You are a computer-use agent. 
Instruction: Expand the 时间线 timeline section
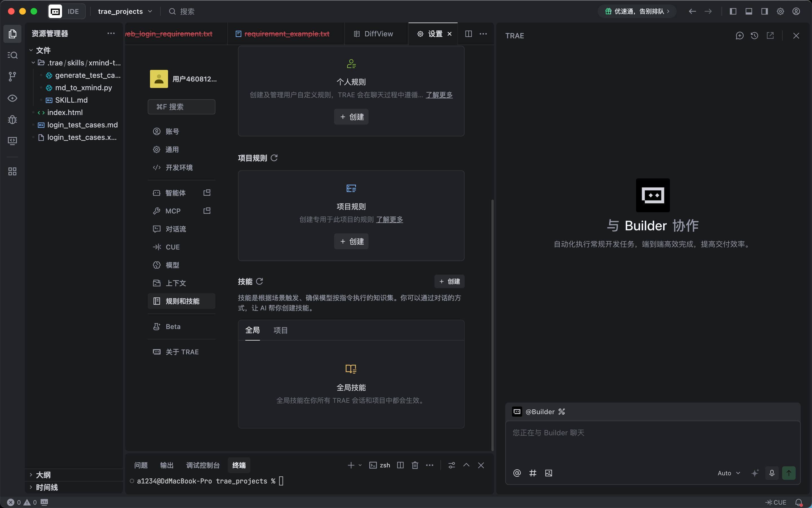[31, 487]
